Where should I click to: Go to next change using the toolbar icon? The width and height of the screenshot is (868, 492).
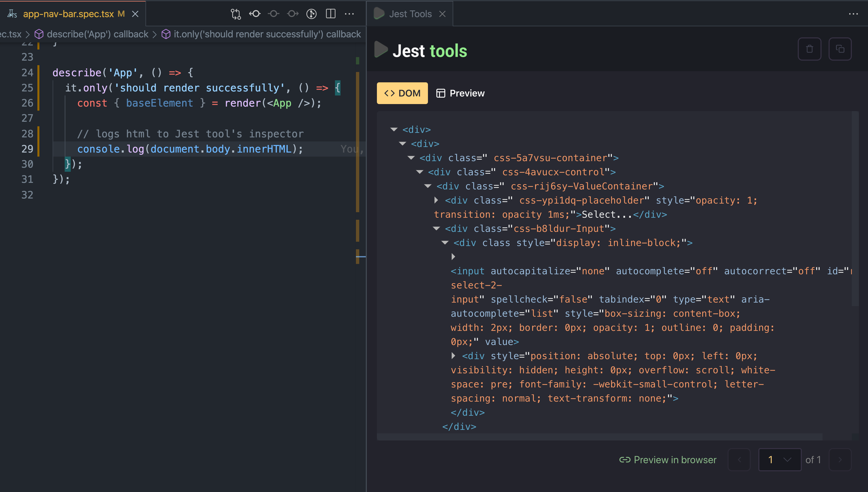click(x=293, y=14)
